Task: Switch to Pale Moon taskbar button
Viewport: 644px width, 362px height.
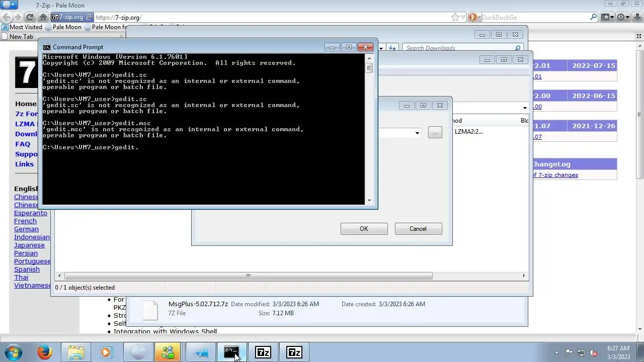Action: (137, 352)
